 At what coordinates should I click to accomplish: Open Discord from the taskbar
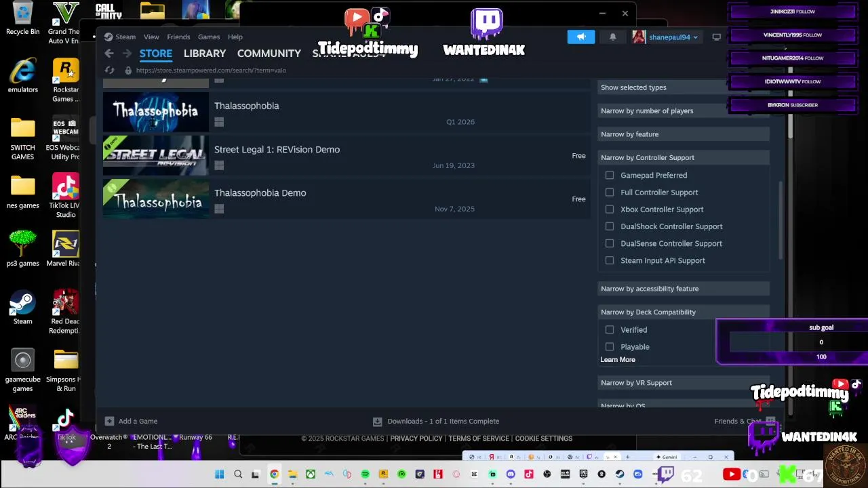(x=511, y=474)
